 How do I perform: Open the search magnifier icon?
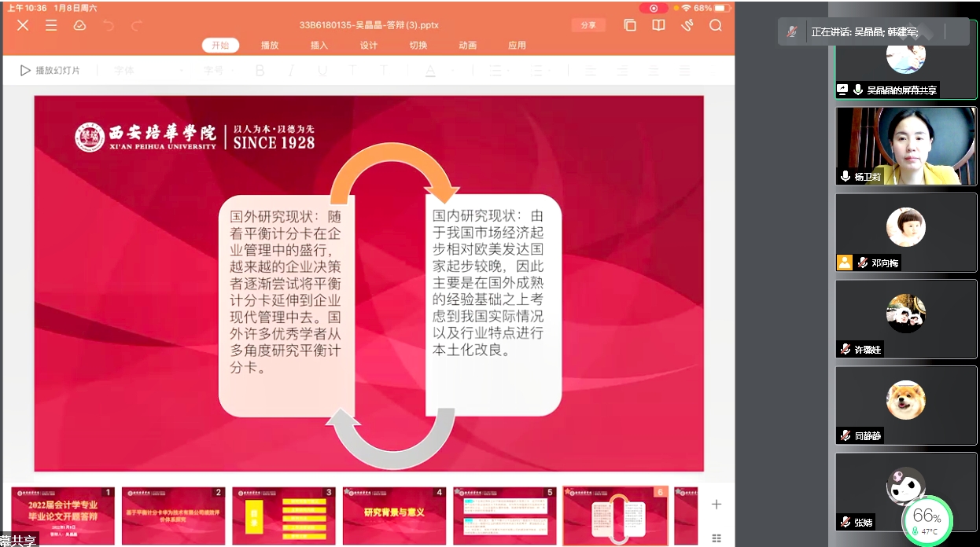(715, 25)
